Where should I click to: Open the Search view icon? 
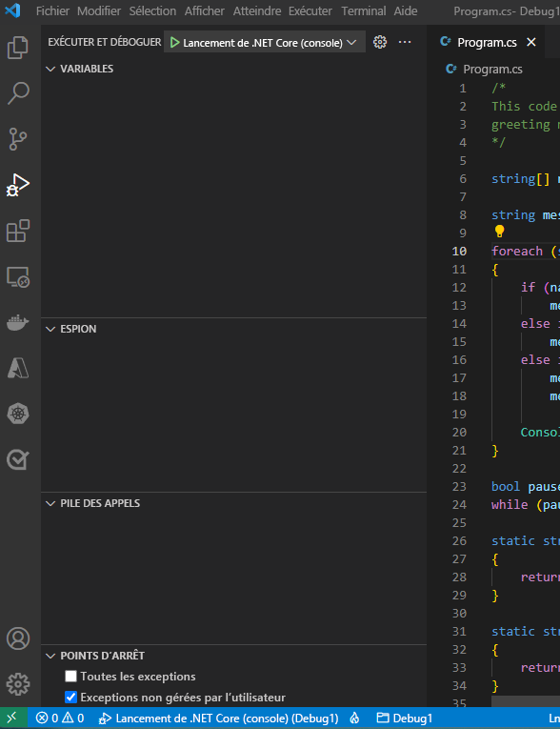[18, 93]
